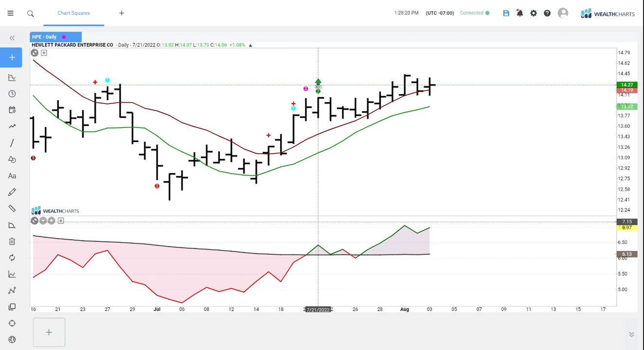Click the HEWLETT PACKARD ENTERPRISE CO title
644x350 pixels.
[x=72, y=45]
